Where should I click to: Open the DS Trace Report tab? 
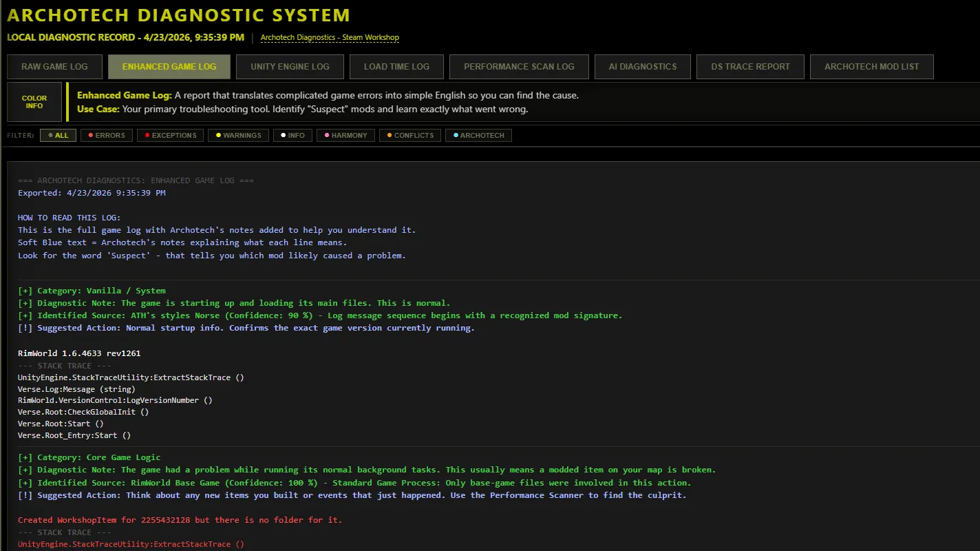click(x=750, y=67)
